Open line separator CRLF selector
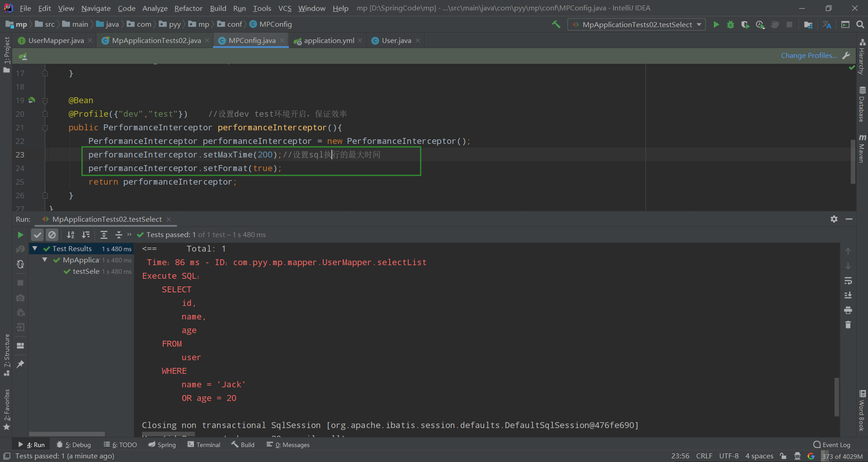The height and width of the screenshot is (462, 868). point(704,456)
